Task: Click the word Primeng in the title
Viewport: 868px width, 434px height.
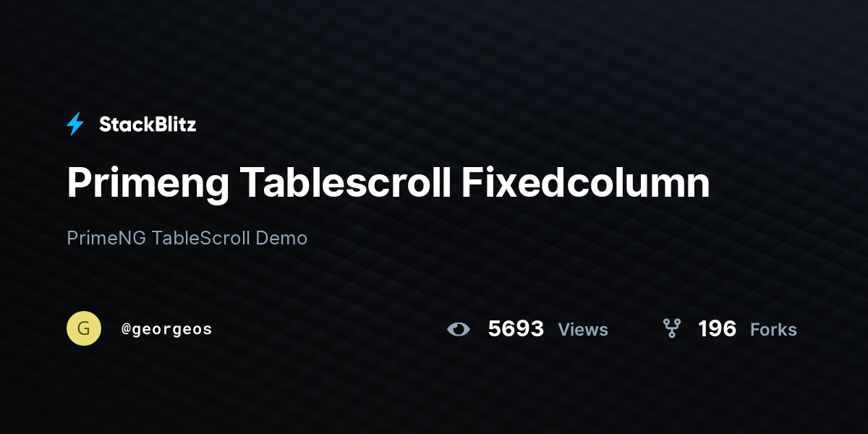Action: (148, 185)
